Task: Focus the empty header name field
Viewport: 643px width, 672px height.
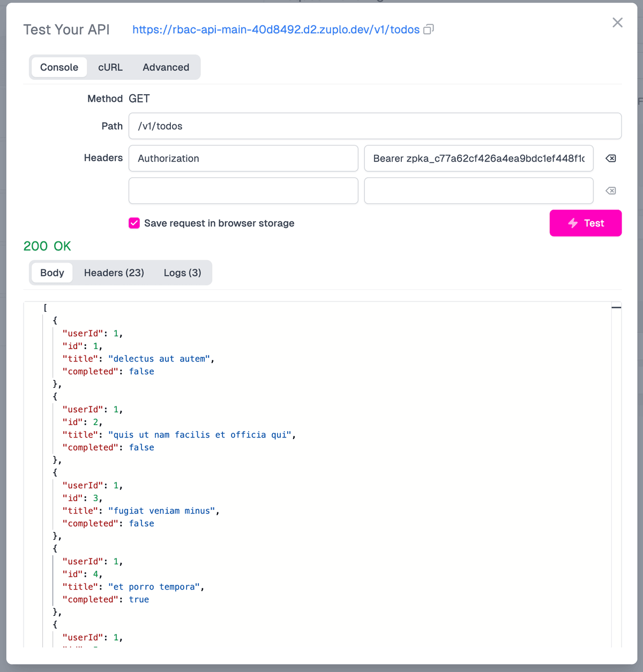Action: (243, 191)
